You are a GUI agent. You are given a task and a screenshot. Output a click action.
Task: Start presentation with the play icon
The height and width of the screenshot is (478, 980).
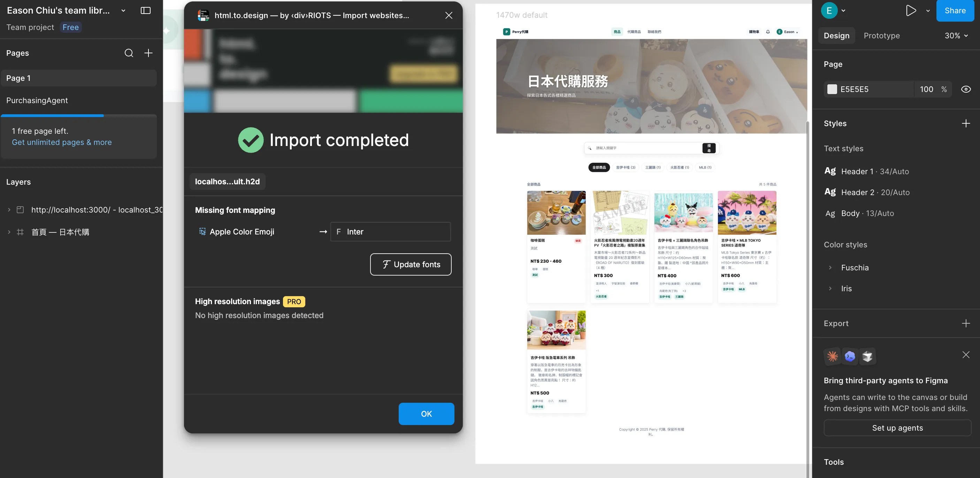click(x=911, y=10)
